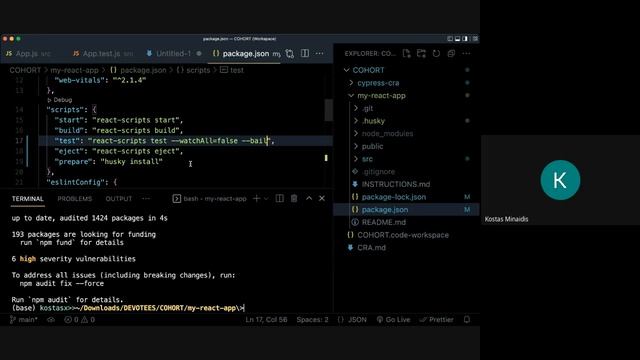Add a new terminal with plus icon
This screenshot has width=640, height=360.
pyautogui.click(x=256, y=198)
